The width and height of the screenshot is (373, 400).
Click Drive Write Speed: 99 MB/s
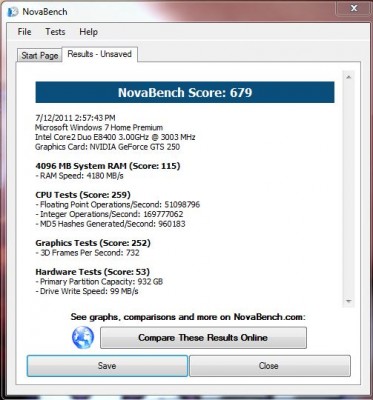(x=87, y=291)
